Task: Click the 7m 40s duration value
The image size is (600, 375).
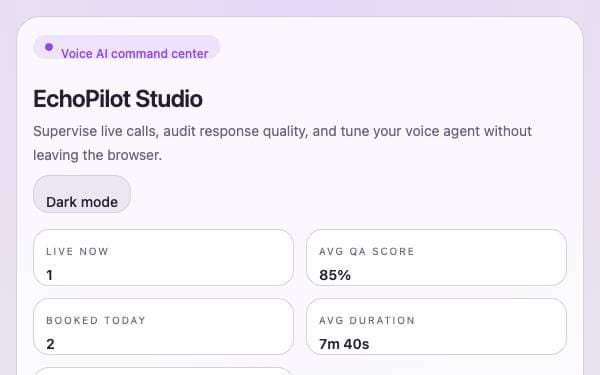Action: [x=344, y=344]
